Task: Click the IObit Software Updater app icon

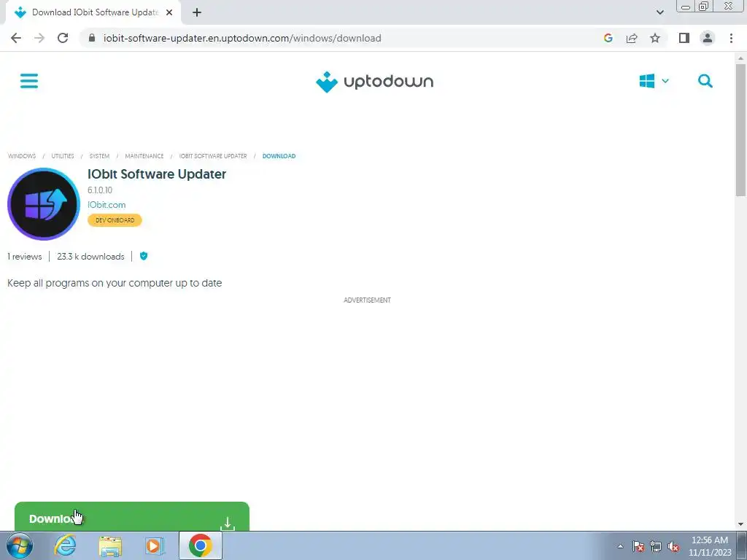Action: click(x=44, y=204)
